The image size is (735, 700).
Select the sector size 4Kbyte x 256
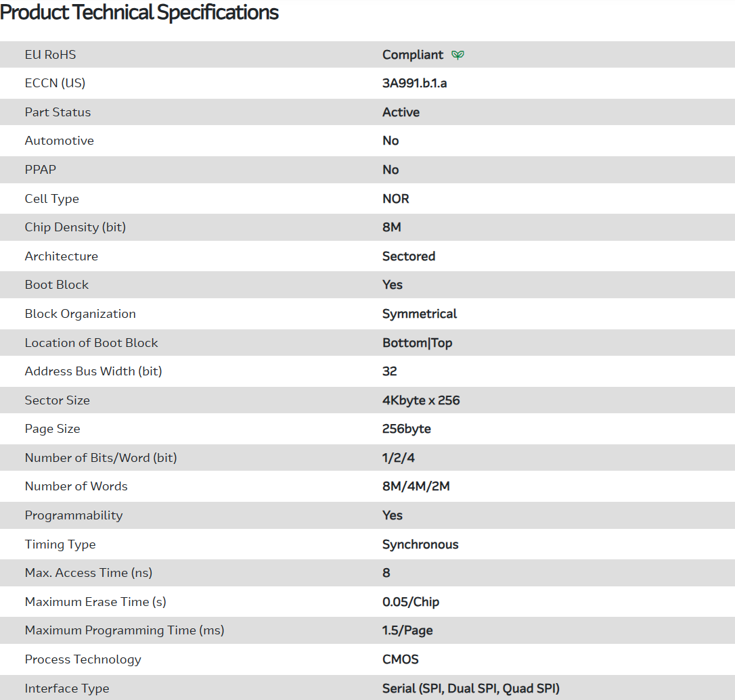coord(421,400)
